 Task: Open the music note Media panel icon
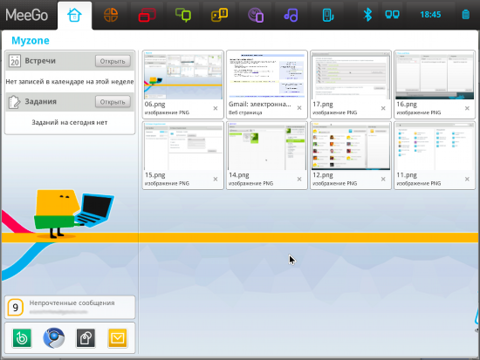pos(291,15)
